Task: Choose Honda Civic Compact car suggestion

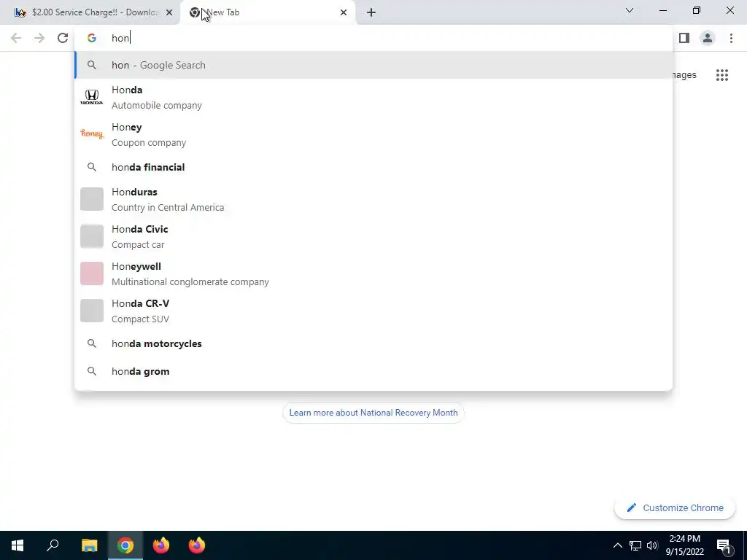Action: 373,237
